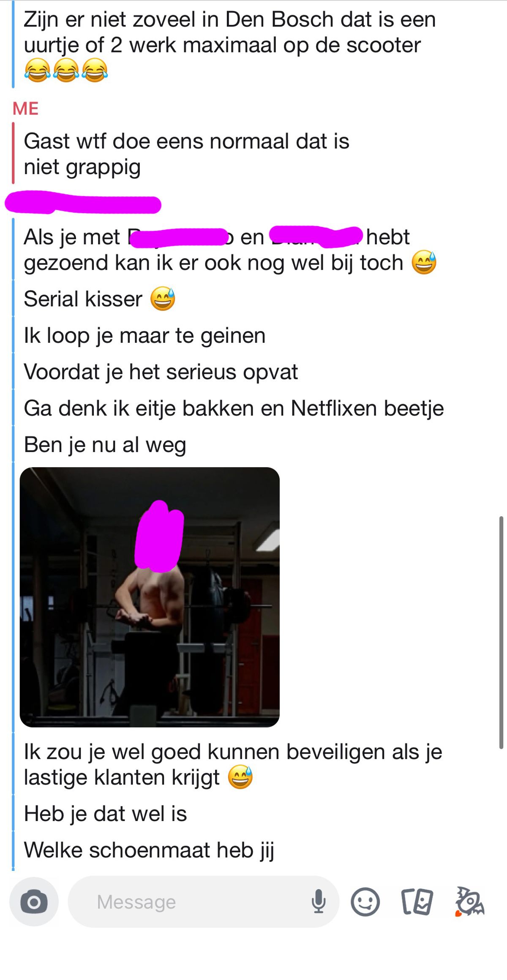Open the stickers cards icon
507x980 pixels.
coord(417,902)
